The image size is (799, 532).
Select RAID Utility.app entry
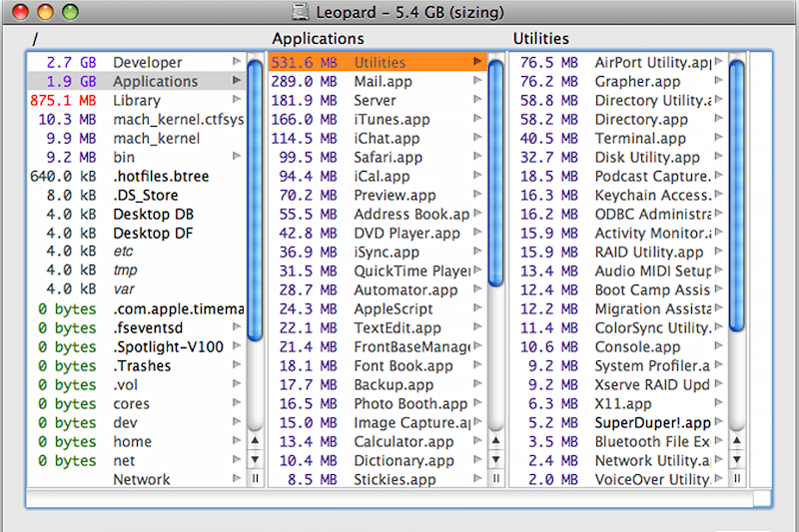pyautogui.click(x=618, y=252)
